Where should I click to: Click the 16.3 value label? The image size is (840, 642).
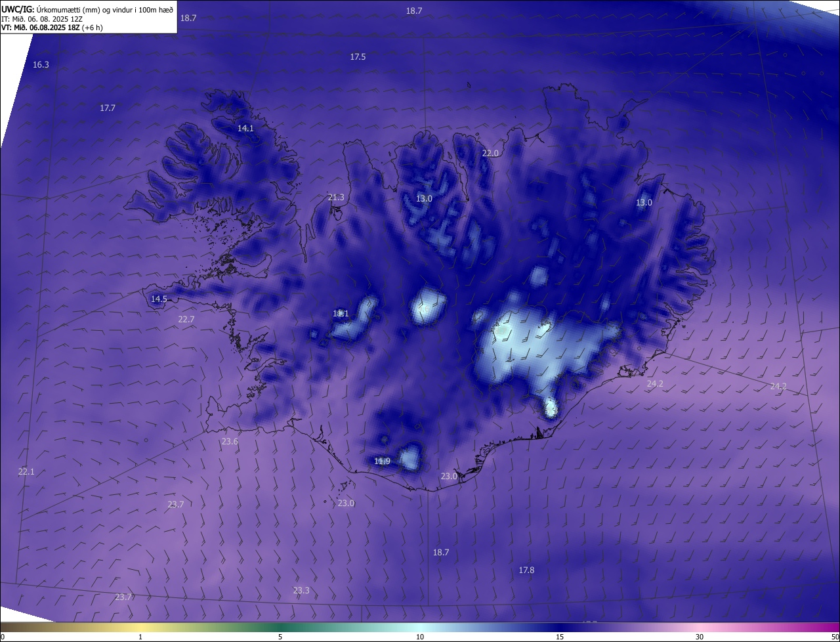point(41,64)
